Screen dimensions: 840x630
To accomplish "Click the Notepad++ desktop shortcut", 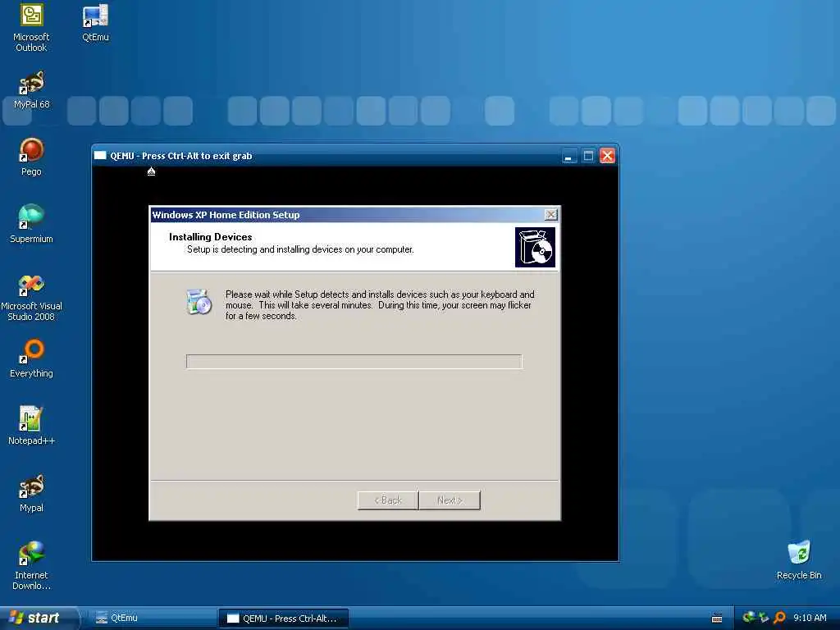I will (x=31, y=426).
